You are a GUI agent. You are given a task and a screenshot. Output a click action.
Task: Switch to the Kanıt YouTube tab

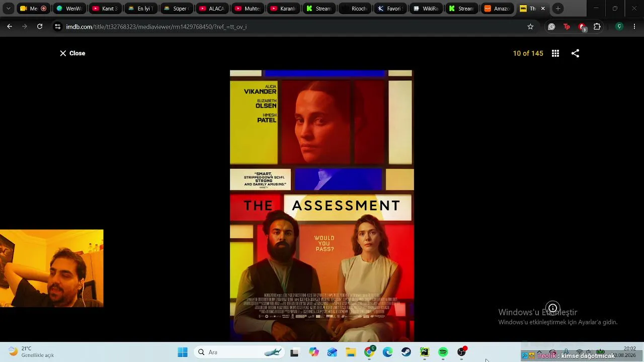[105, 9]
